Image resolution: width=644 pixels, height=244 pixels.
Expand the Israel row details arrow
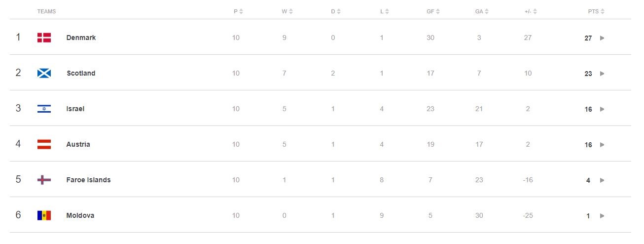[x=602, y=109]
